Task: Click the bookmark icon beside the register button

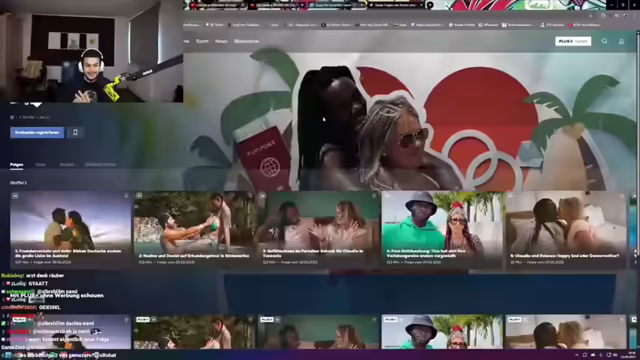Action: point(75,132)
